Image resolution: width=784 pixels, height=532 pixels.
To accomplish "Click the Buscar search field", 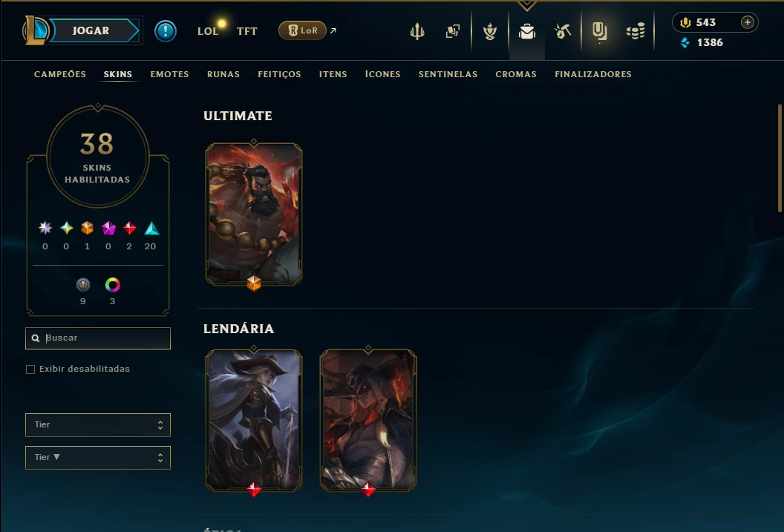I will 98,338.
